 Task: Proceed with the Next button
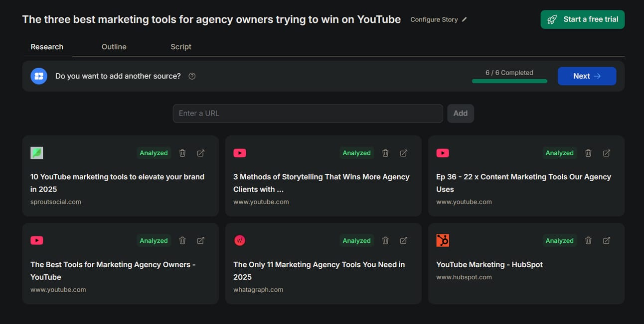(587, 76)
